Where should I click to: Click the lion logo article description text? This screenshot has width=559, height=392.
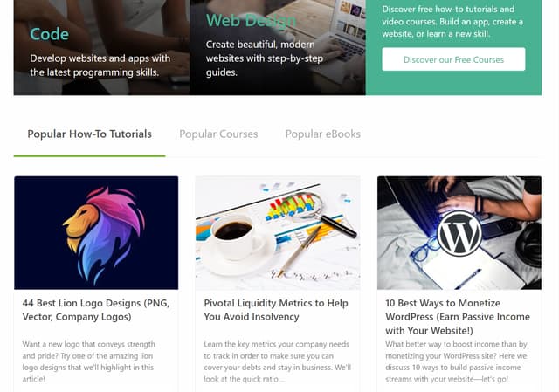click(89, 361)
